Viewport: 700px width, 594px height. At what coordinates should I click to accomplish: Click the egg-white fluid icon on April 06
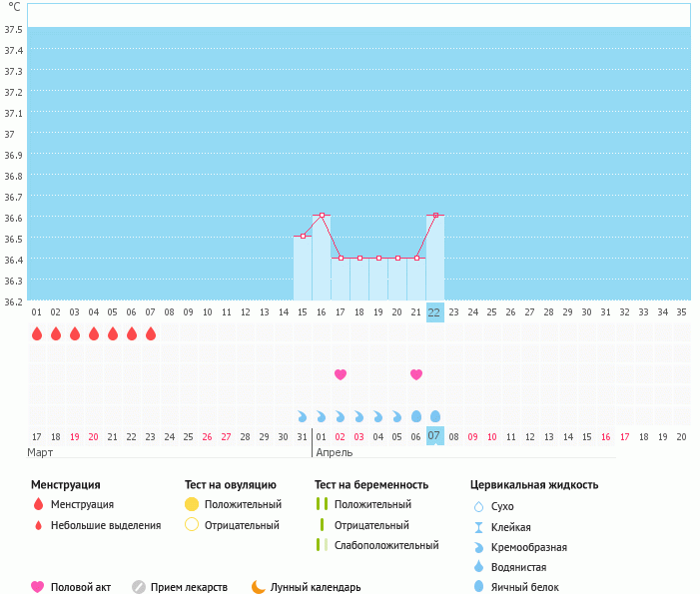[416, 416]
